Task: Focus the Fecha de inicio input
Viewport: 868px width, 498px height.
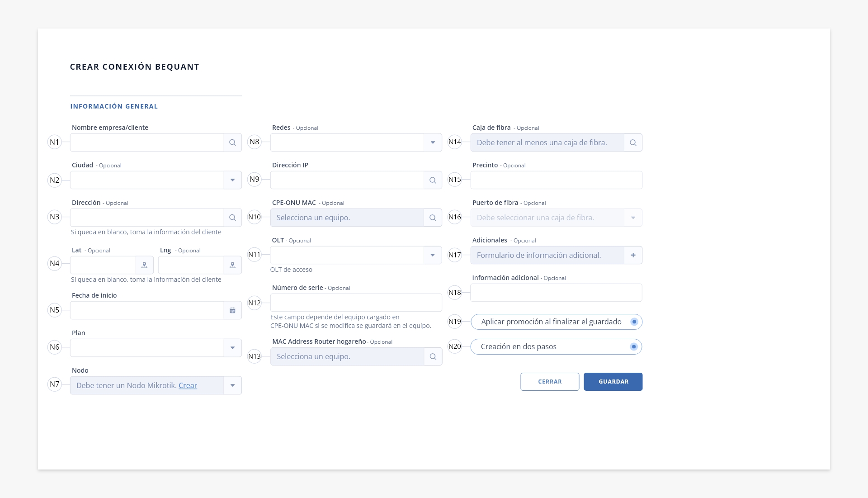Action: (x=147, y=310)
